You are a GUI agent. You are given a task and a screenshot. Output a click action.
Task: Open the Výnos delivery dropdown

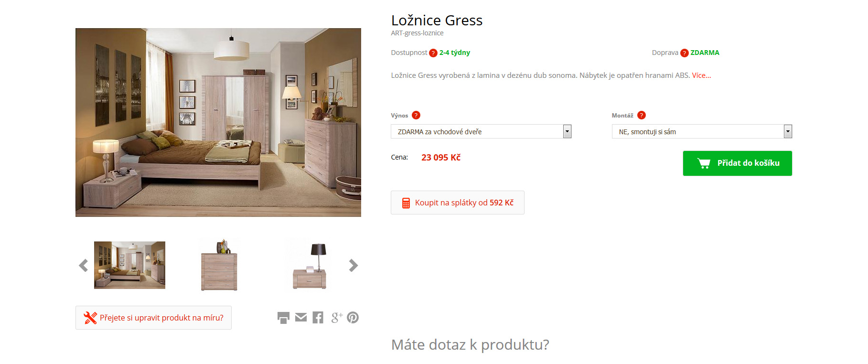point(481,131)
